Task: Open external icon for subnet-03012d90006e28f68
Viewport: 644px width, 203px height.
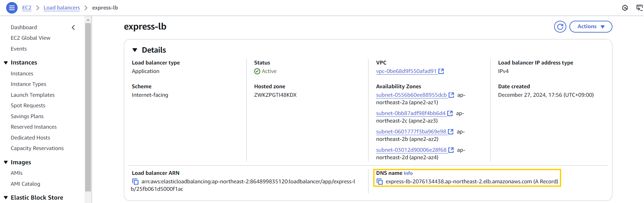Action: pyautogui.click(x=451, y=150)
